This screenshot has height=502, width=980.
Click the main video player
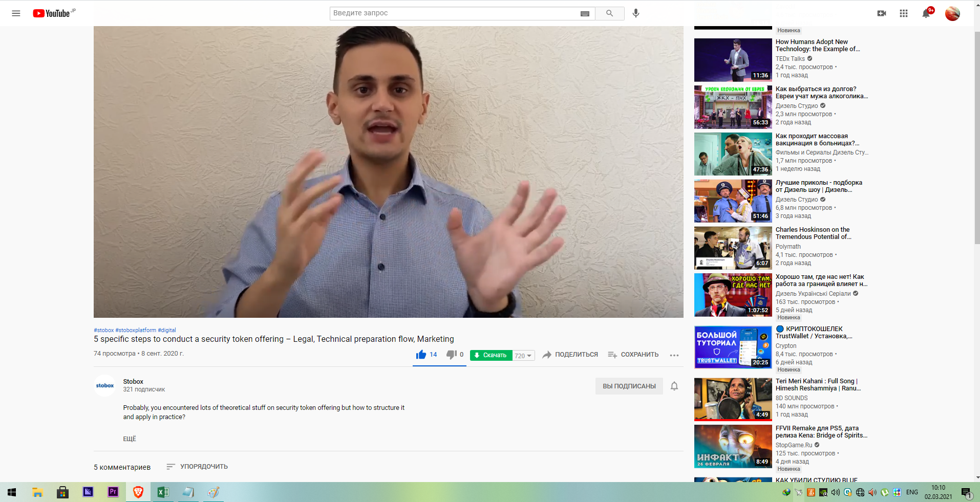pos(389,172)
